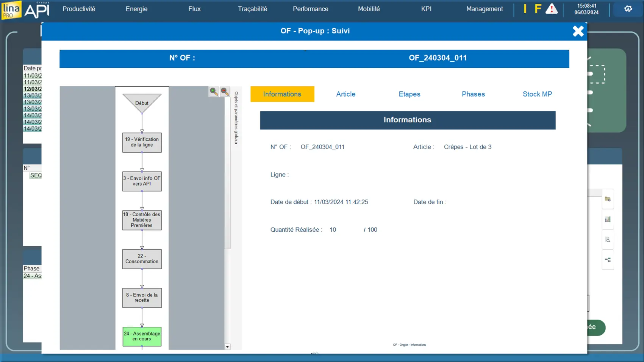The image size is (644, 362).
Task: Click the folder icon in right sidebar
Action: [608, 199]
